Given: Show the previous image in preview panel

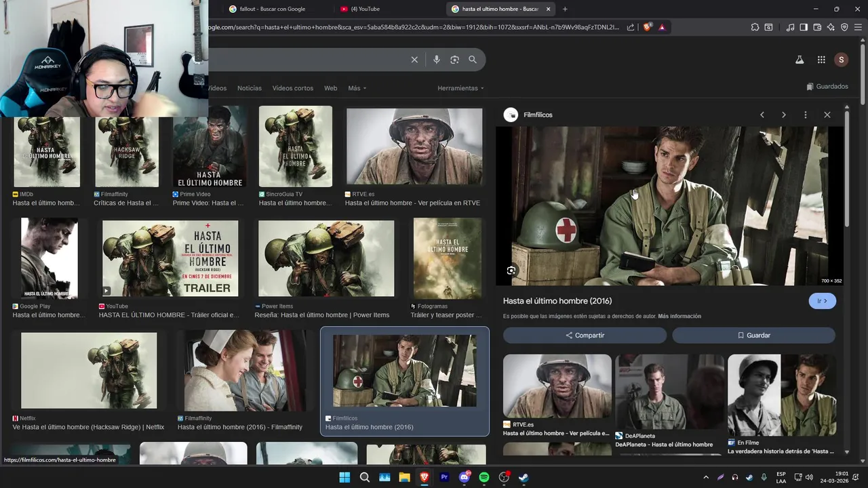Looking at the screenshot, I should coord(762,115).
